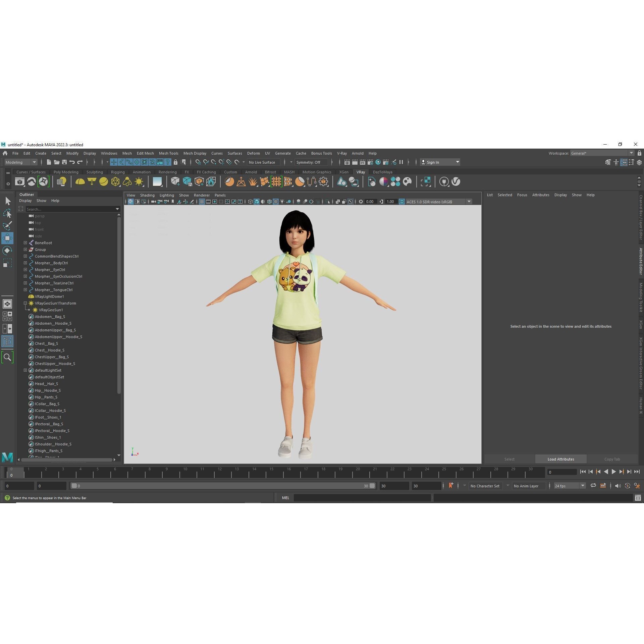Click the V-Ray palette shelf icon
The image size is (644, 644).
[x=407, y=182]
